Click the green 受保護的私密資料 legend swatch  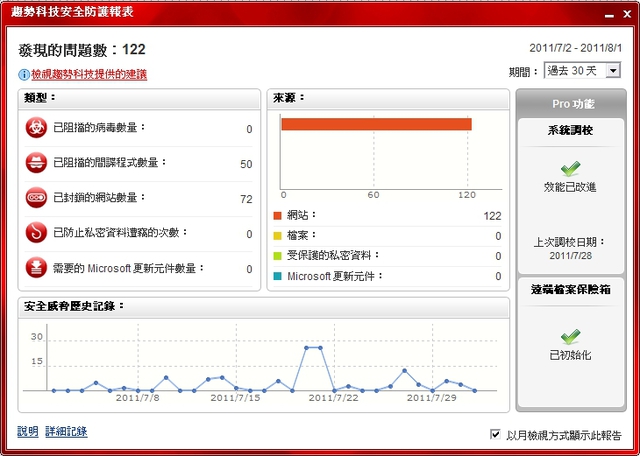[x=278, y=256]
